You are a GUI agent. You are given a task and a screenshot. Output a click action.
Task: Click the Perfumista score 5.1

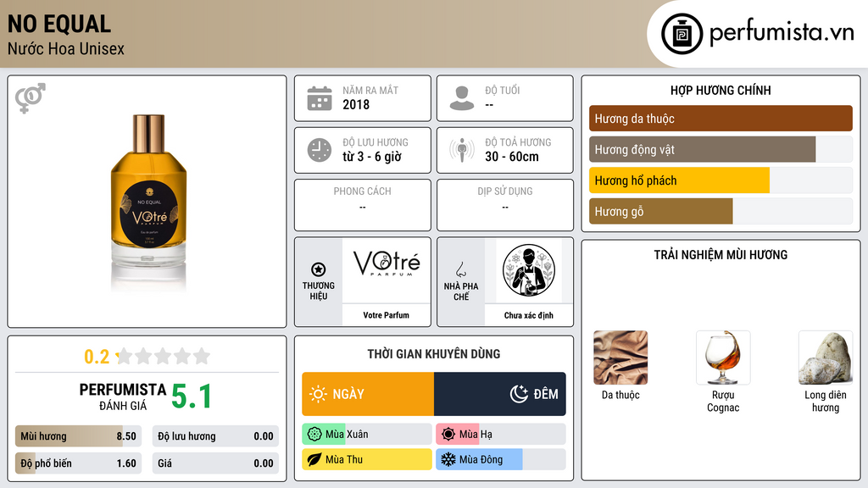pyautogui.click(x=192, y=396)
